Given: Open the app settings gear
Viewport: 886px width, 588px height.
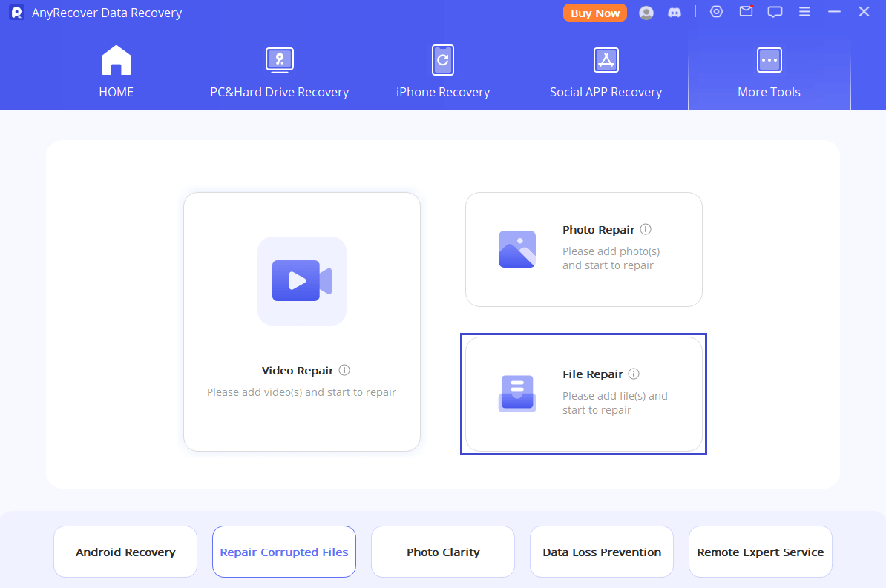Looking at the screenshot, I should 715,12.
